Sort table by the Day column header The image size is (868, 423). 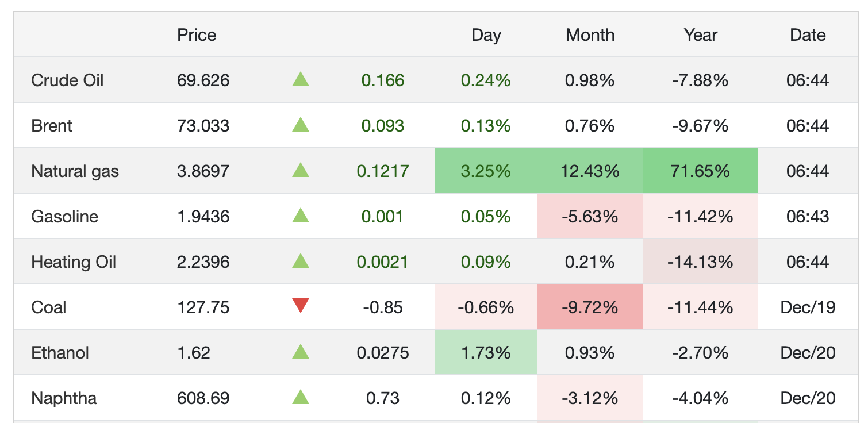[486, 35]
